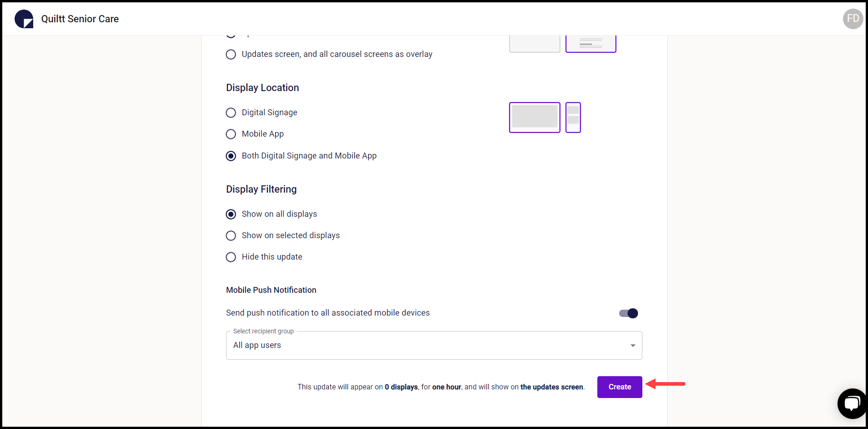Select Show on all displays option
Viewport: 868px width, 429px height.
(231, 214)
